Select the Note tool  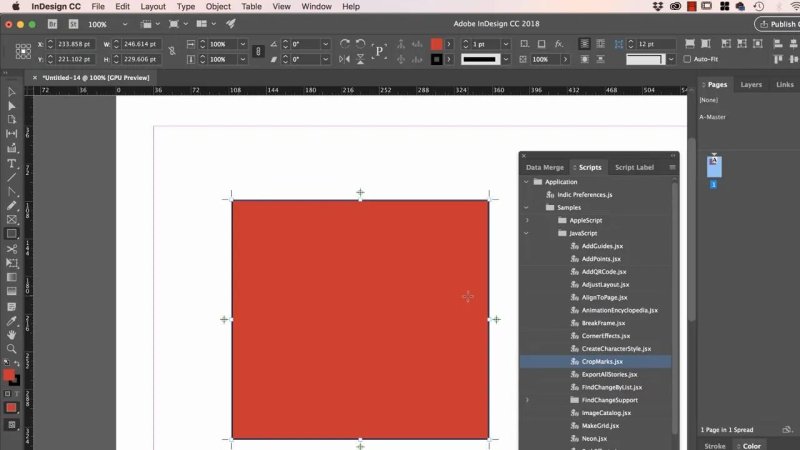11,307
